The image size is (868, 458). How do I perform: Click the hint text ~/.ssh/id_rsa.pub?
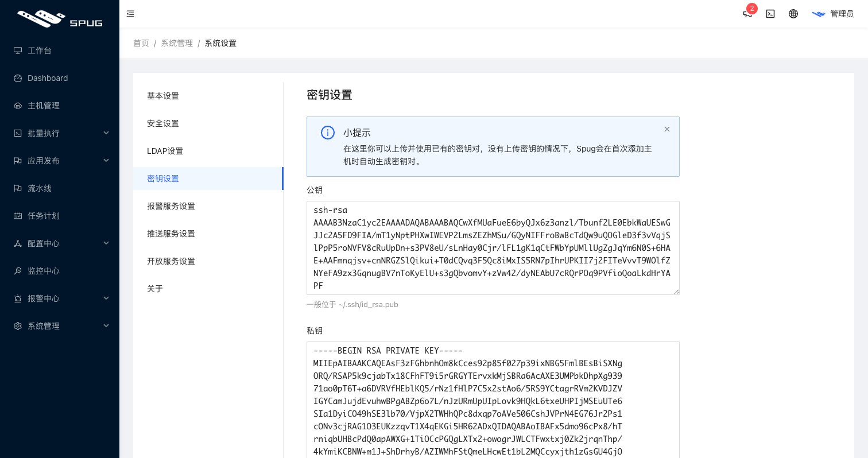click(x=352, y=304)
